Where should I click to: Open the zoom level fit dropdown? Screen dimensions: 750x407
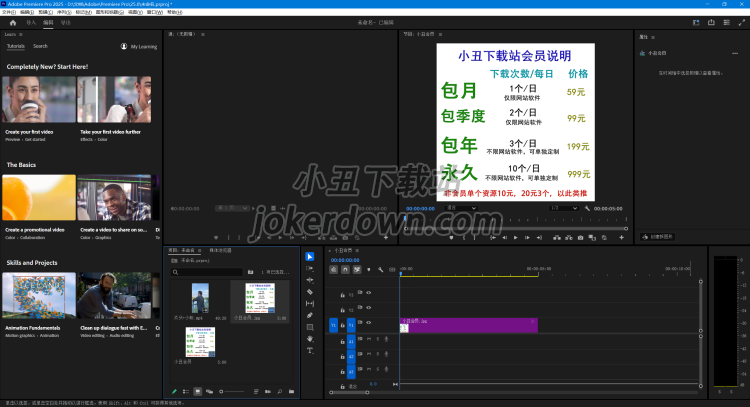461,208
